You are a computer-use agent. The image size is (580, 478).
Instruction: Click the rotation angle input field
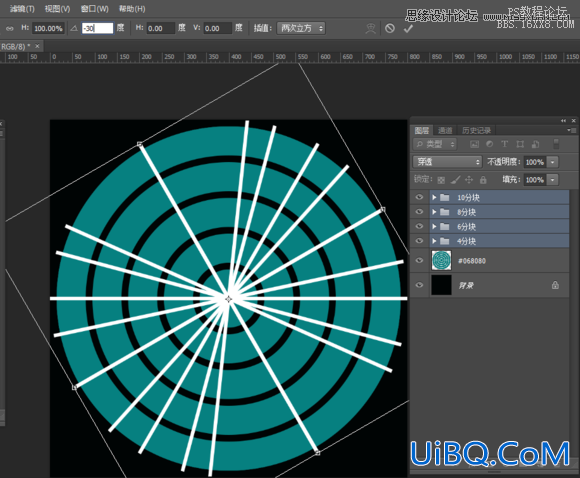[x=97, y=28]
